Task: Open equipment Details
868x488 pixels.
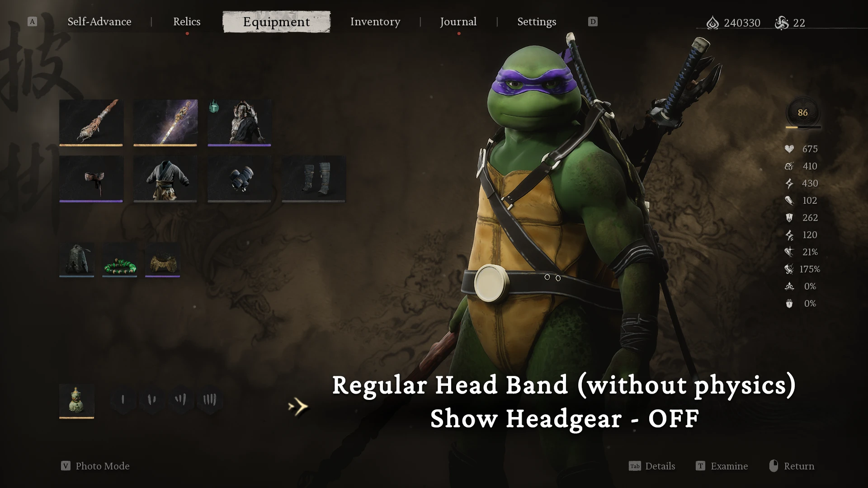Action: click(652, 466)
